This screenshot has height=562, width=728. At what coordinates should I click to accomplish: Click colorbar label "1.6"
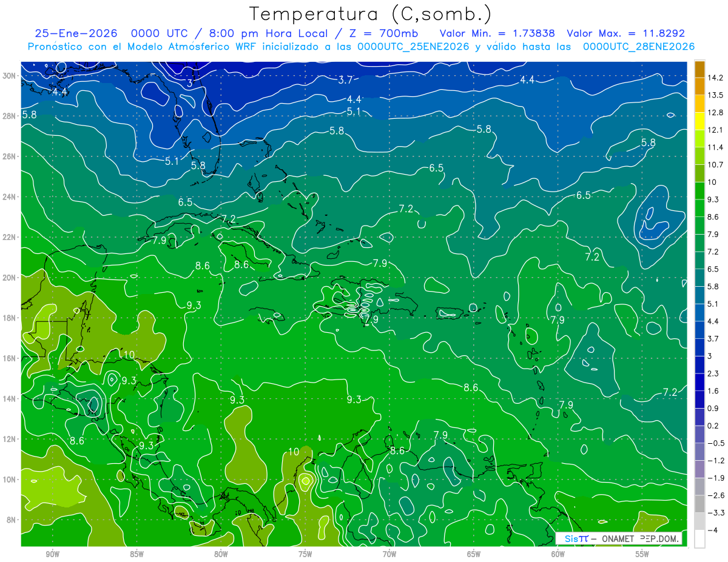click(x=713, y=391)
